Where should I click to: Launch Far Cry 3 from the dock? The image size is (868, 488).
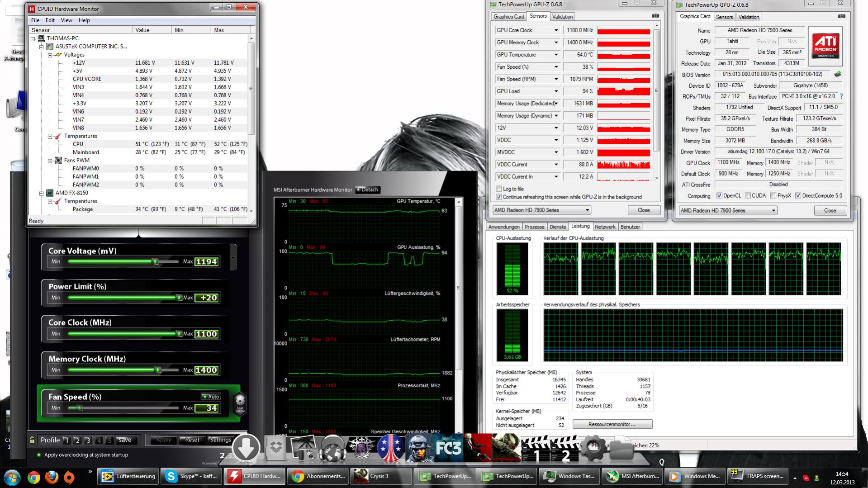coord(448,449)
